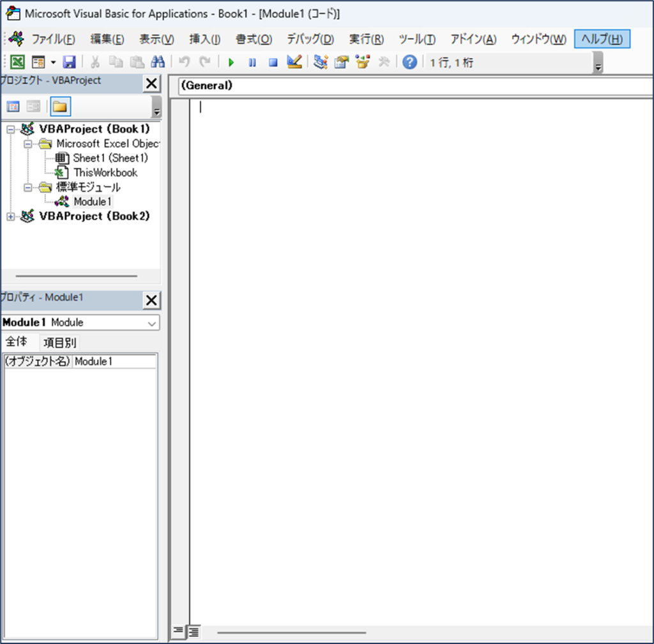Switch to Procedure View button
Image resolution: width=654 pixels, height=644 pixels.
(x=178, y=631)
